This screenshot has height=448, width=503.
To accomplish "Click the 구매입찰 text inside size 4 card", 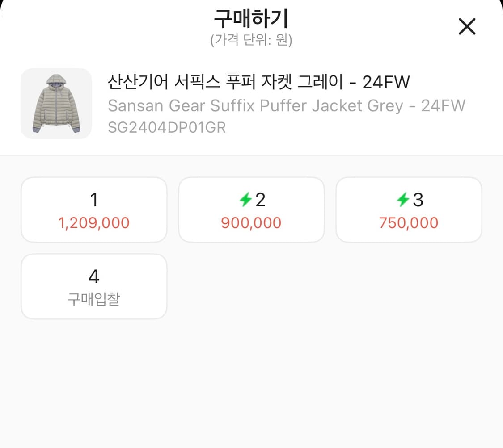I will 94,299.
